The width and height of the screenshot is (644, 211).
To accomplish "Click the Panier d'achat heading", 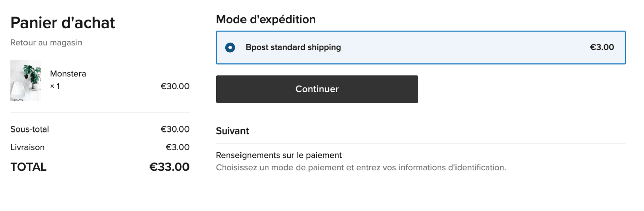I will [x=63, y=23].
